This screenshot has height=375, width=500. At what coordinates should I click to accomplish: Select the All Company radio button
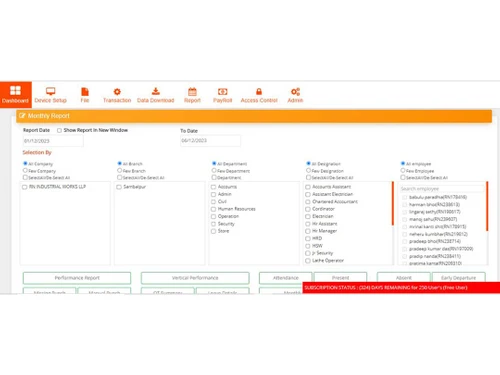[x=25, y=163]
